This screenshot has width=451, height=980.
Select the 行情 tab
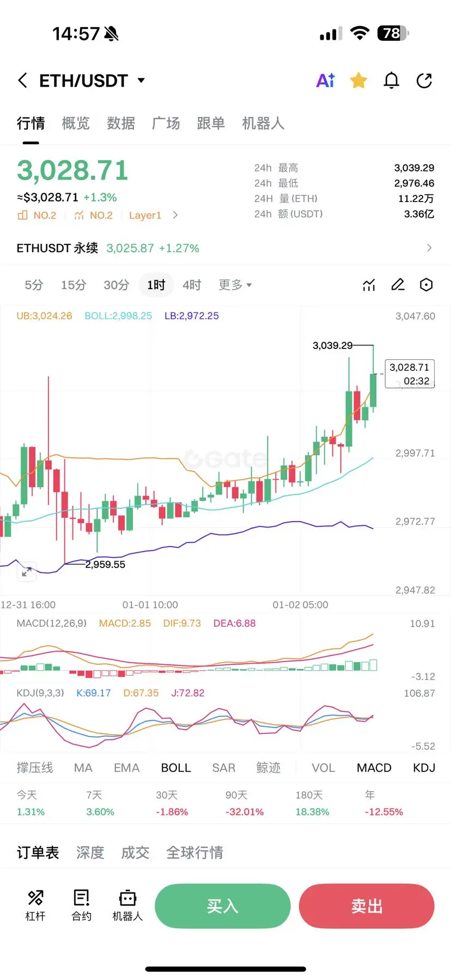[x=31, y=123]
